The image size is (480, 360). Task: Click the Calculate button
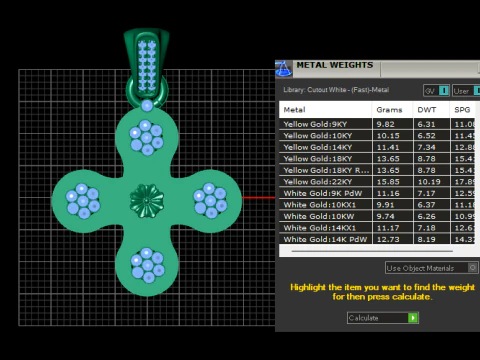[x=383, y=318]
